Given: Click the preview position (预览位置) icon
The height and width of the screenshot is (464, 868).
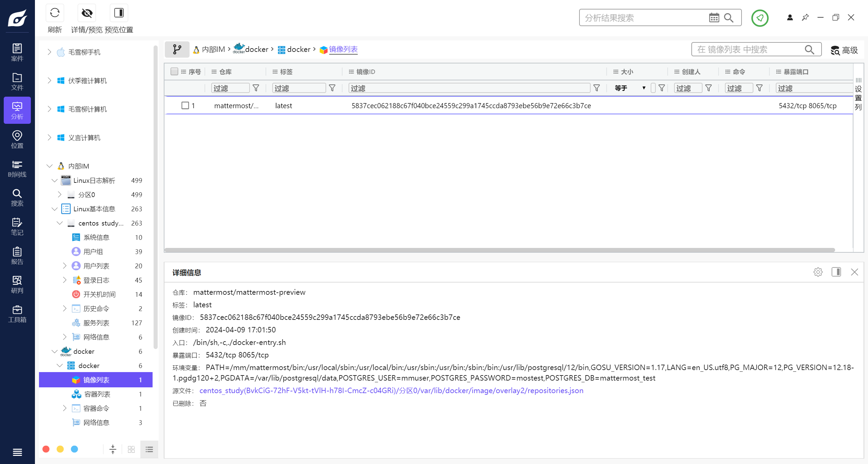Looking at the screenshot, I should point(119,13).
